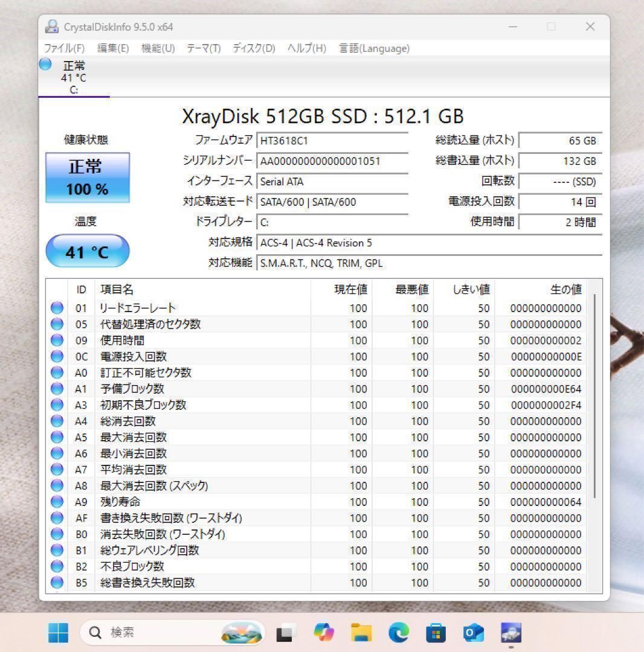Screen dimensions: 644x652
Task: Click the blue status dot beside リードエラーレート
Action: [57, 308]
